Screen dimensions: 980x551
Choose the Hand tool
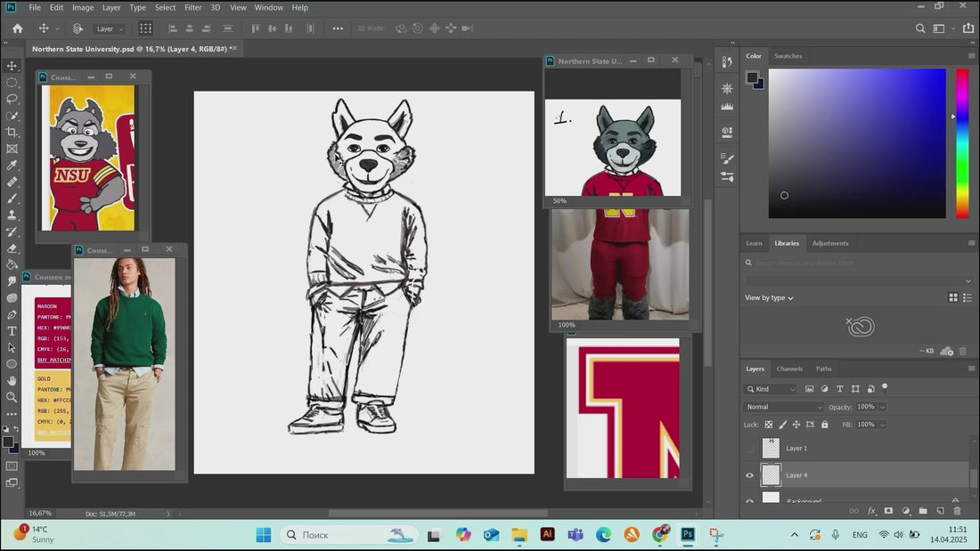pos(12,380)
